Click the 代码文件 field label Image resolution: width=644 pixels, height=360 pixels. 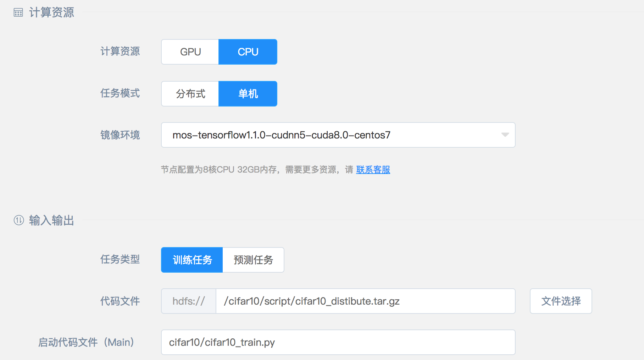[120, 301]
